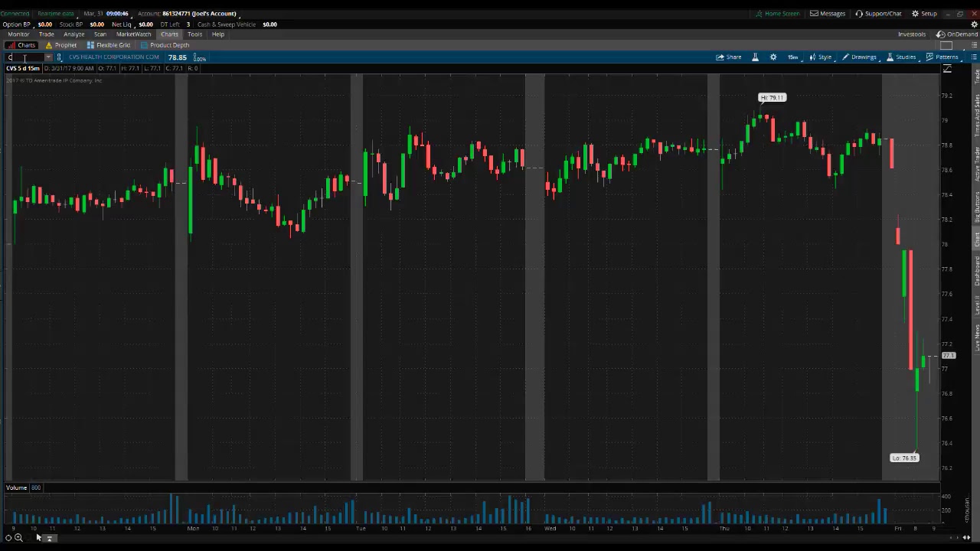980x551 pixels.
Task: Click the Share button
Action: (x=729, y=57)
